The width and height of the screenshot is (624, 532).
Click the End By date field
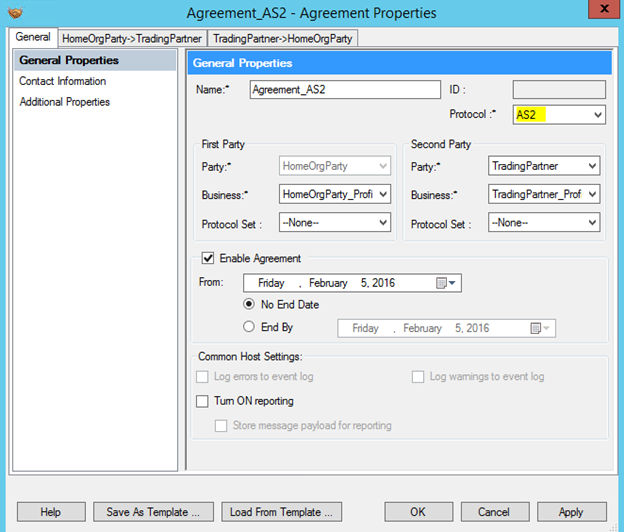click(x=447, y=328)
